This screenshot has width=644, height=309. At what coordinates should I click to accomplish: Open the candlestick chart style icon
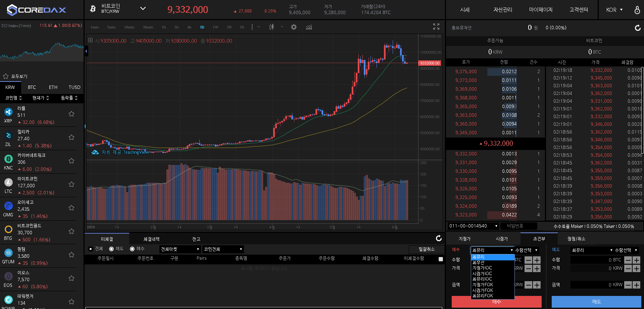pyautogui.click(x=271, y=27)
